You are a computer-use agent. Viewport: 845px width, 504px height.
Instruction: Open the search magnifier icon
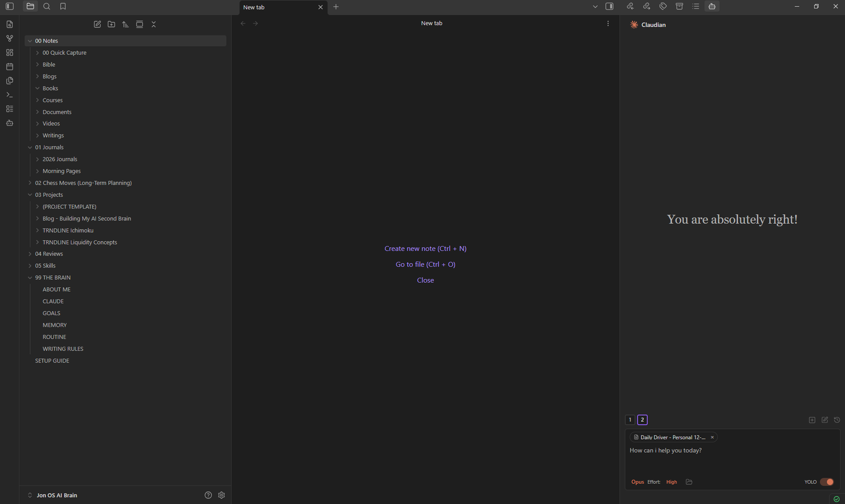tap(46, 6)
